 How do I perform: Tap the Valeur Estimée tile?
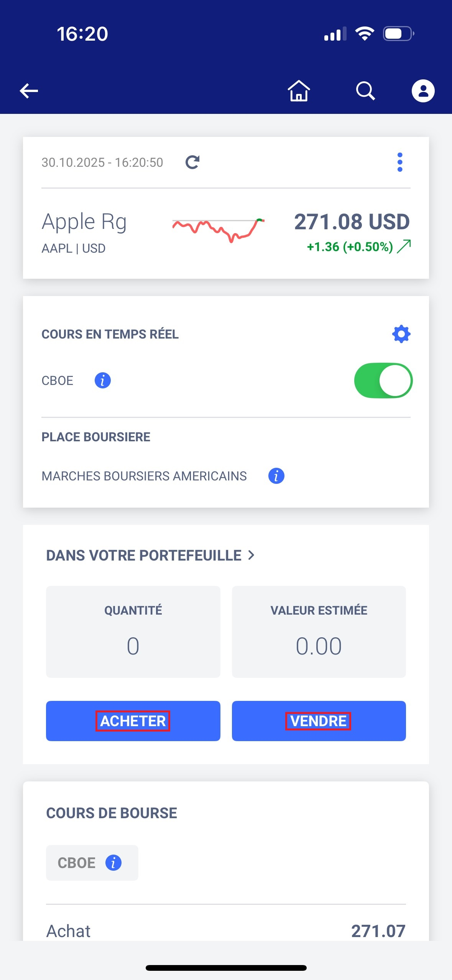point(319,631)
